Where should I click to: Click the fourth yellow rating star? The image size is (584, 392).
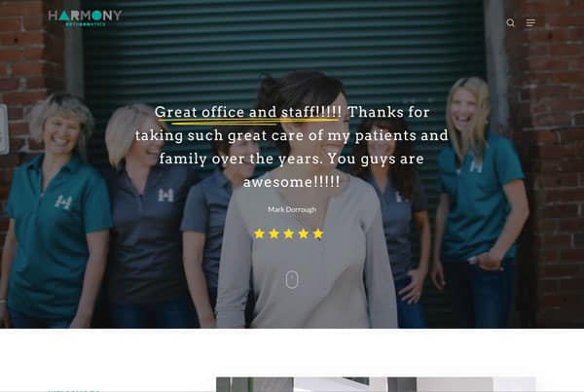(303, 233)
